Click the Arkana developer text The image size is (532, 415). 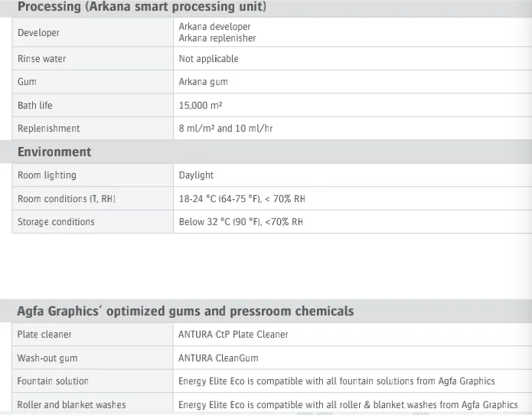[x=214, y=27]
